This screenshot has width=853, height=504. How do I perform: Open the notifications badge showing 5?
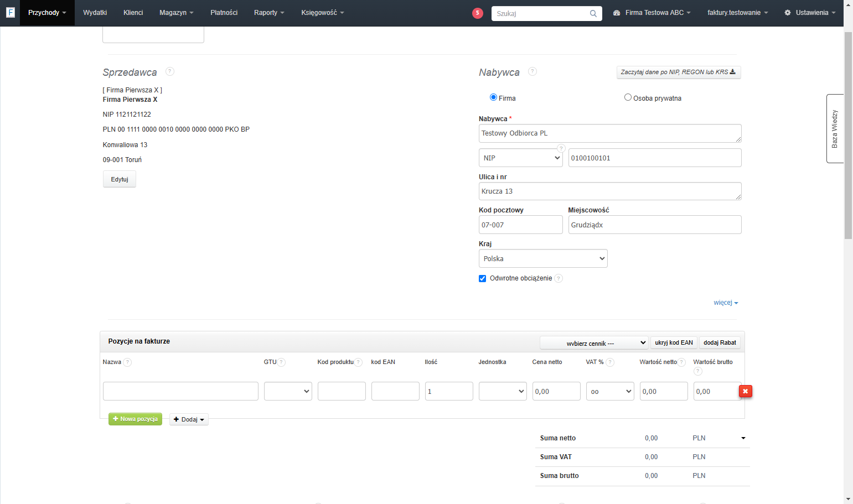478,13
